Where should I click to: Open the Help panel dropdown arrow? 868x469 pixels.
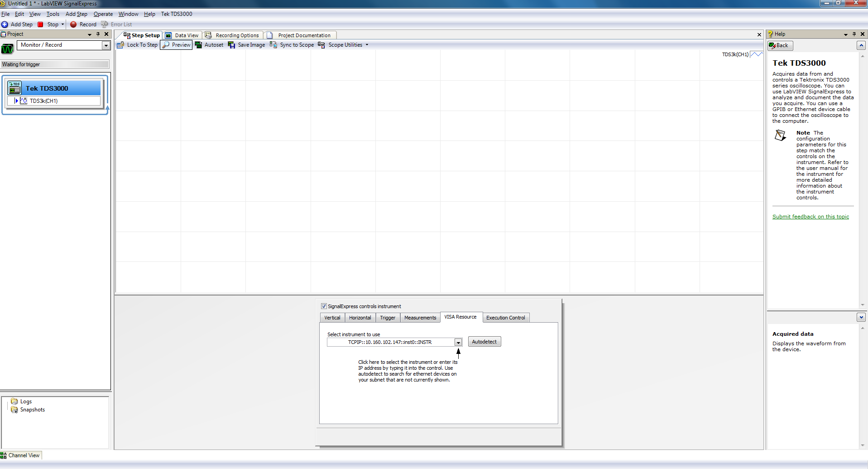(x=846, y=34)
